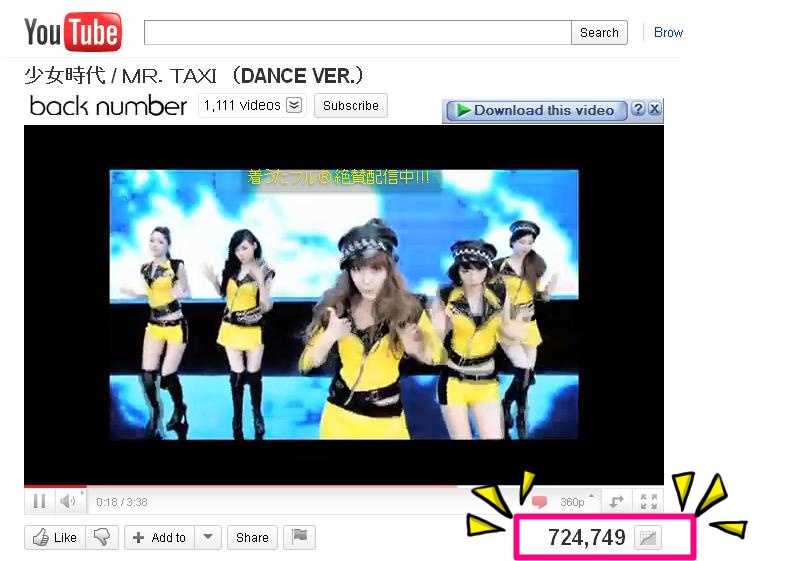Flag this video as inappropriate
The height and width of the screenshot is (561, 809).
299,538
